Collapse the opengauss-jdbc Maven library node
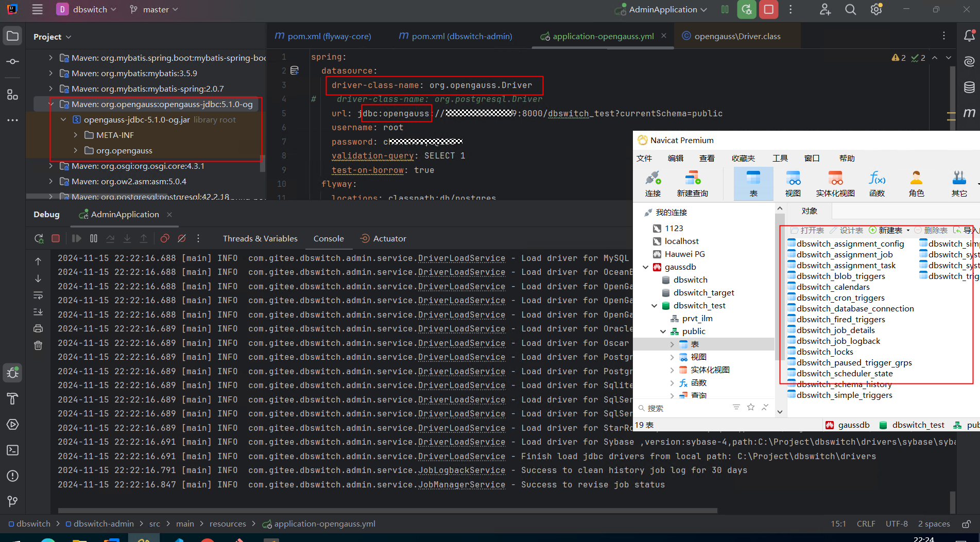Viewport: 980px width, 542px height. point(51,104)
